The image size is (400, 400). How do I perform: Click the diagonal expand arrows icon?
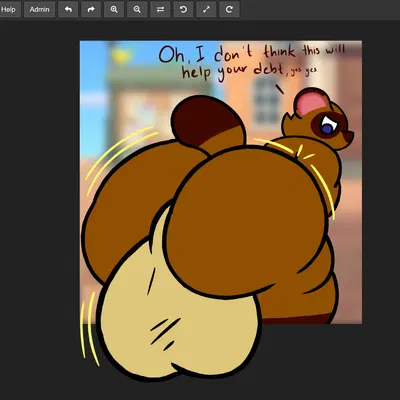[206, 9]
